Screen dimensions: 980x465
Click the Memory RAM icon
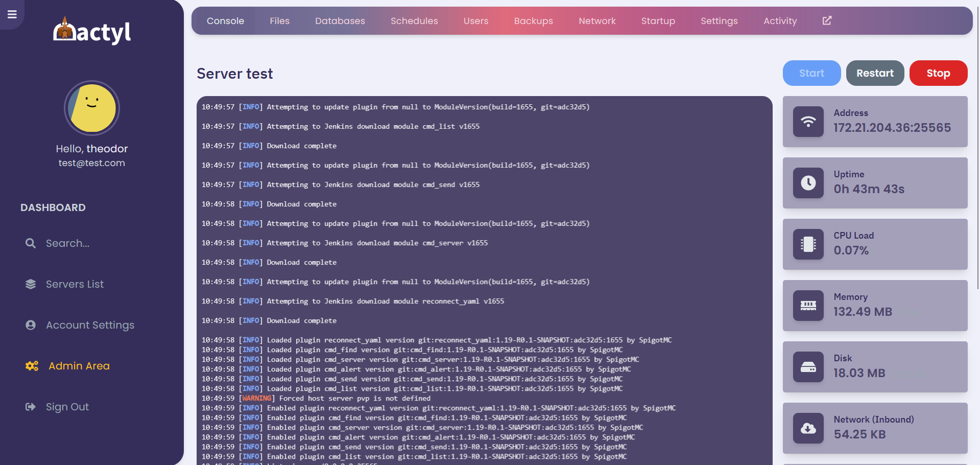(808, 306)
